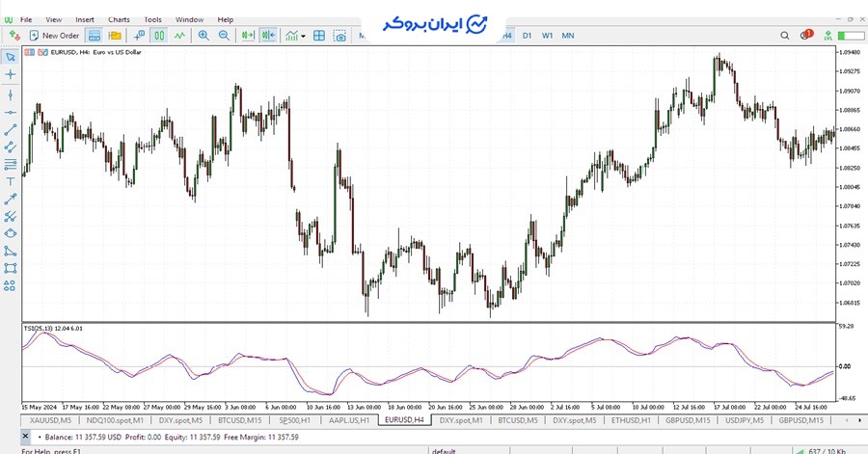The image size is (868, 454).
Task: Click the chart tabs scroll left arrow
Action: click(x=846, y=420)
